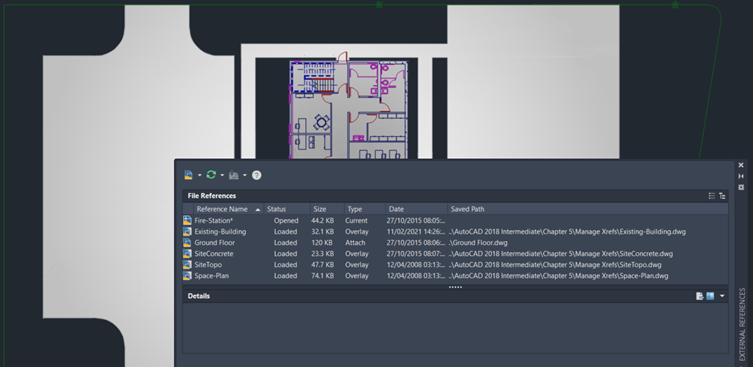753x367 pixels.
Task: Click the Existing-Building xref file icon
Action: click(187, 232)
